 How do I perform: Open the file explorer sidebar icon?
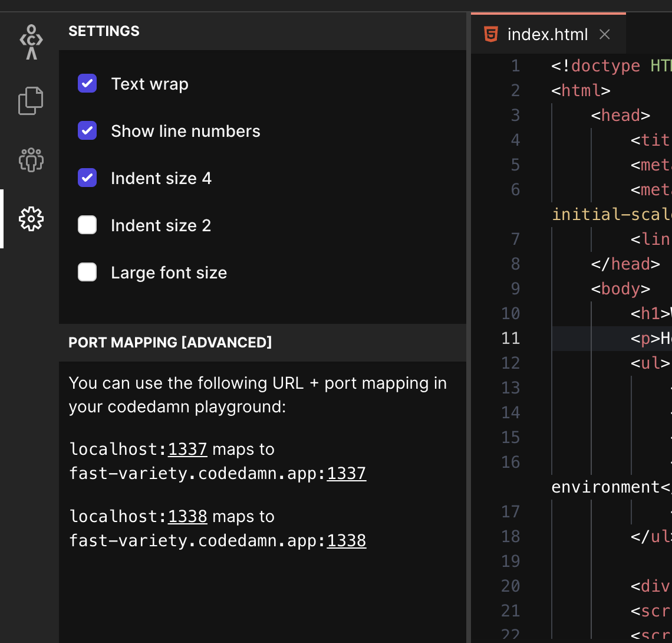pos(30,100)
